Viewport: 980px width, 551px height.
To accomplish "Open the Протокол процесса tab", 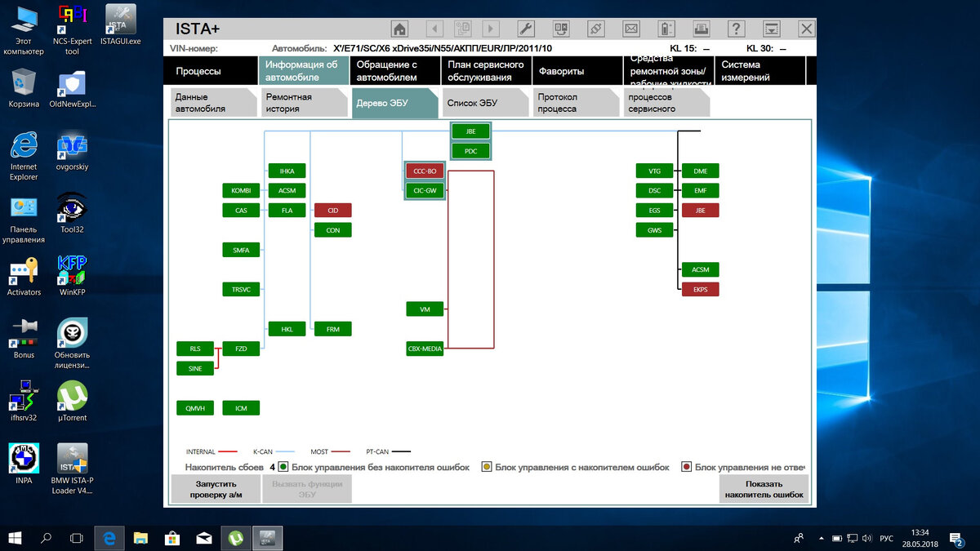I will click(x=576, y=103).
